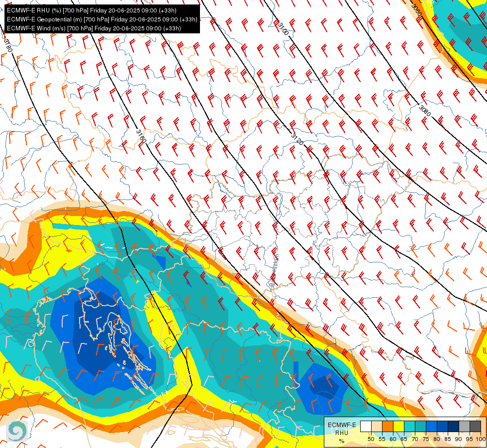Pick the navy 85-90 legend swatch
The height and width of the screenshot is (448, 487).
454,426
